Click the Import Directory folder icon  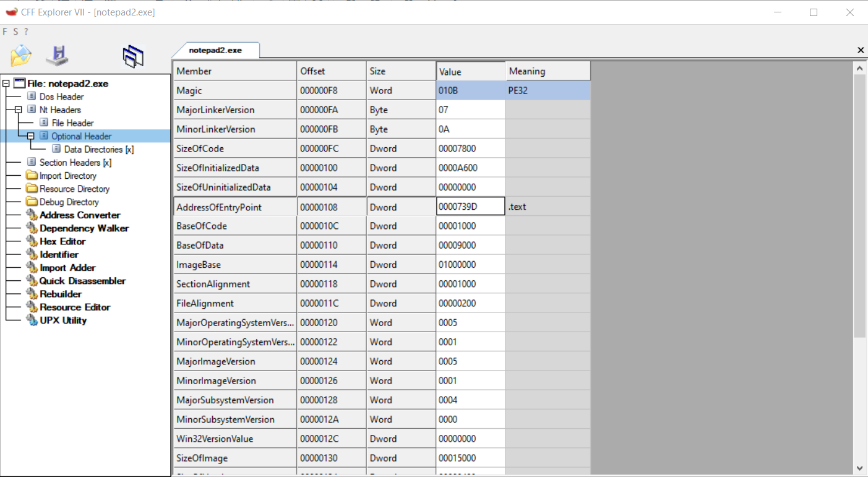coord(32,176)
